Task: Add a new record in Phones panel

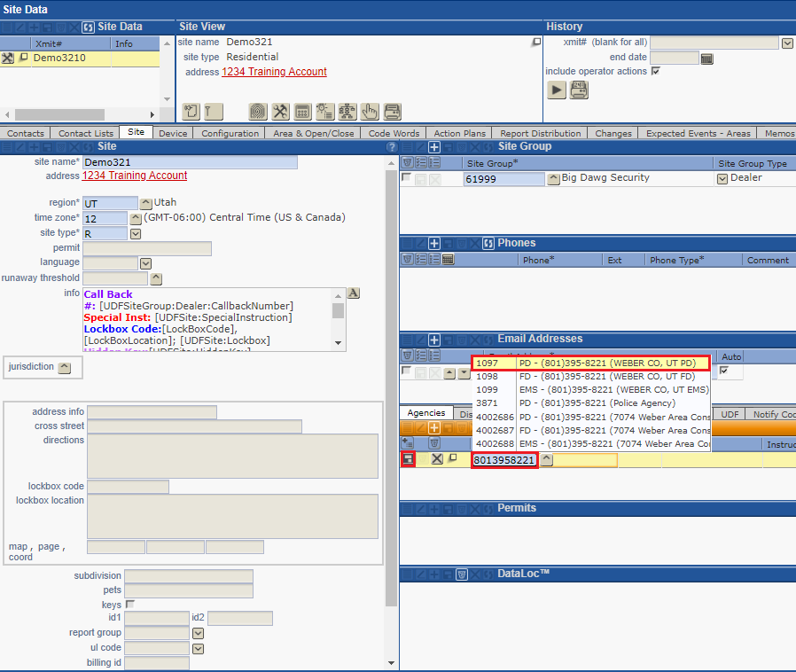Action: 434,243
